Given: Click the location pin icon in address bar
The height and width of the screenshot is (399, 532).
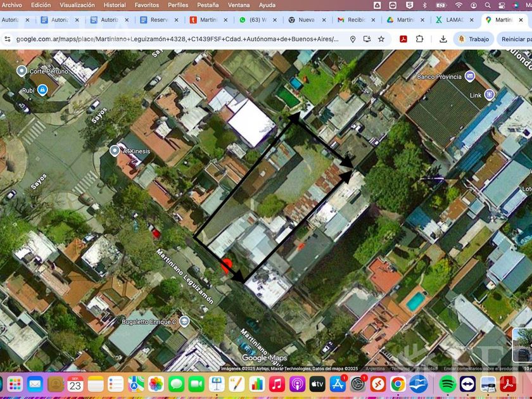Looking at the screenshot, I should coord(353,39).
